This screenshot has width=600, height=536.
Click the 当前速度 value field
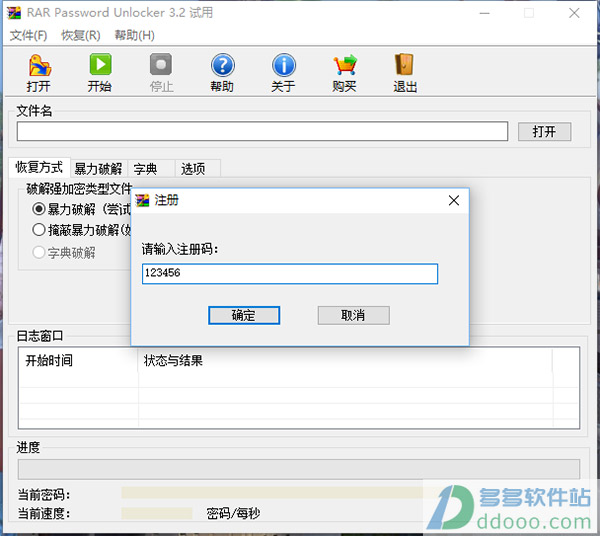coord(157,513)
